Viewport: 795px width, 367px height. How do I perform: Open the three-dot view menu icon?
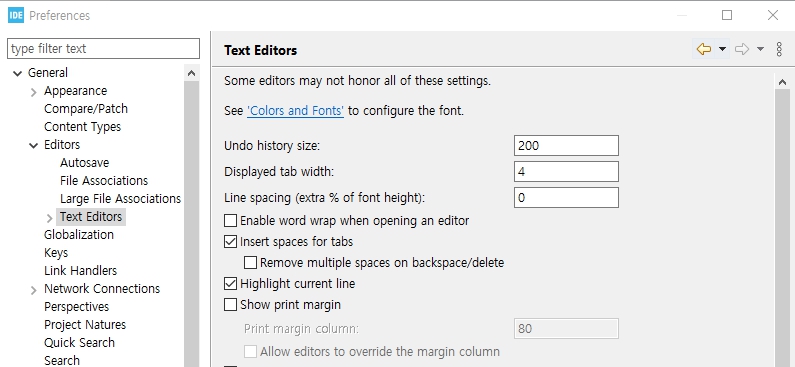coord(779,49)
